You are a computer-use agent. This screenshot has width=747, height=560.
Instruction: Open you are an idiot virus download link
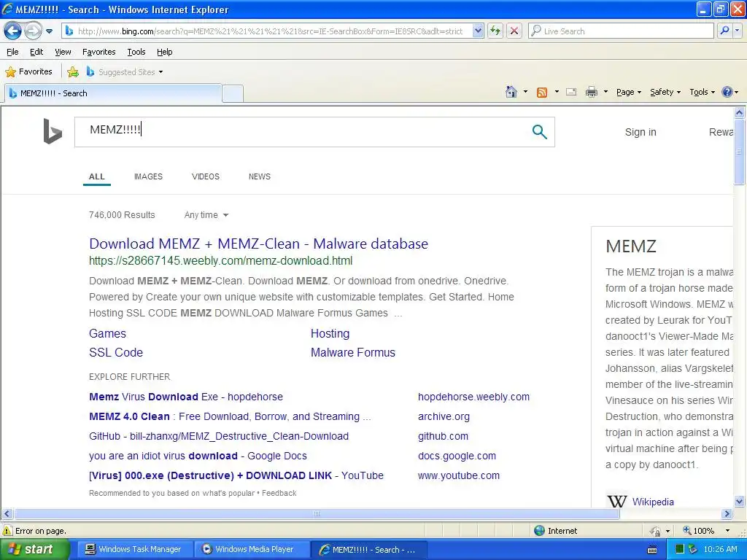198,456
